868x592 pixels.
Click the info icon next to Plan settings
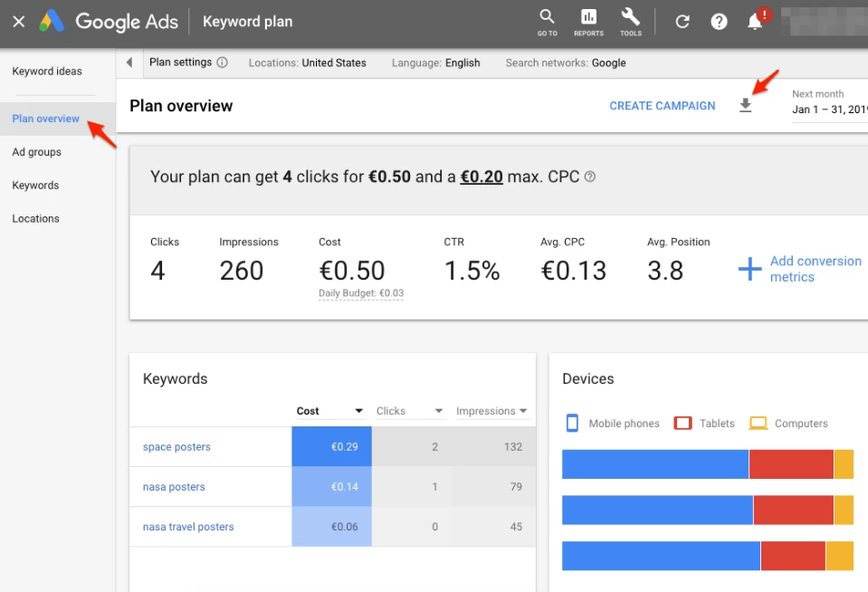[x=223, y=62]
